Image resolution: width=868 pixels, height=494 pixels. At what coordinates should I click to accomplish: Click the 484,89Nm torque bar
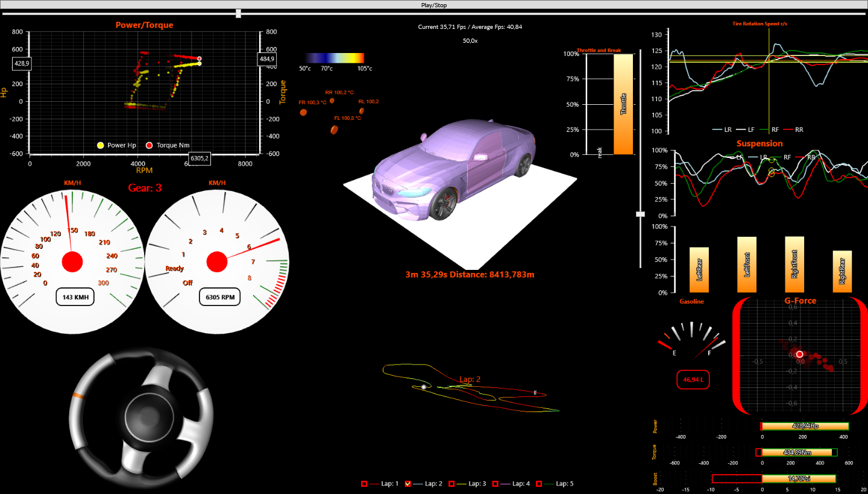pyautogui.click(x=797, y=452)
